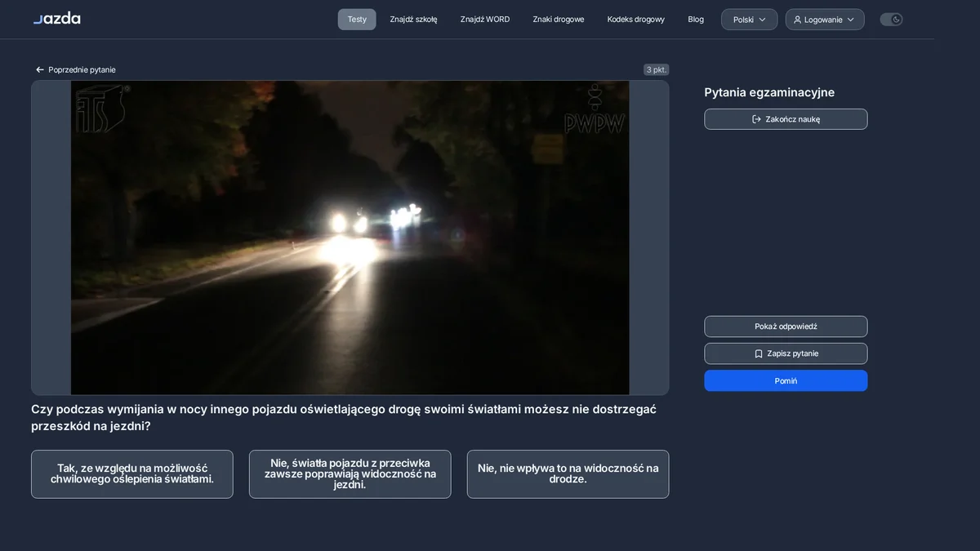
Task: Go to Znajdź szkołę page
Action: click(413, 20)
